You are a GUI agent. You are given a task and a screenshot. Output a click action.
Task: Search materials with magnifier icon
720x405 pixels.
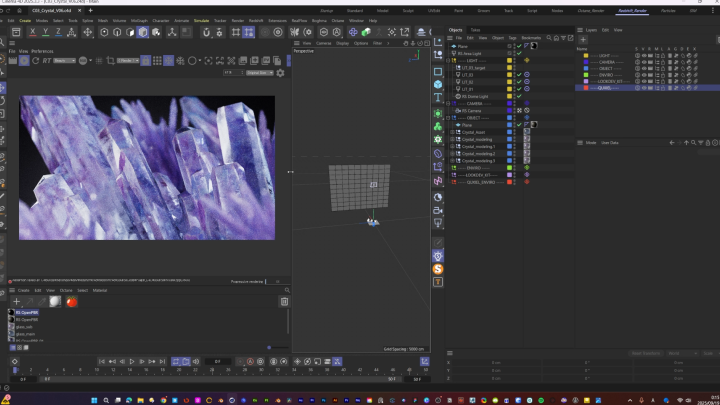tap(287, 290)
